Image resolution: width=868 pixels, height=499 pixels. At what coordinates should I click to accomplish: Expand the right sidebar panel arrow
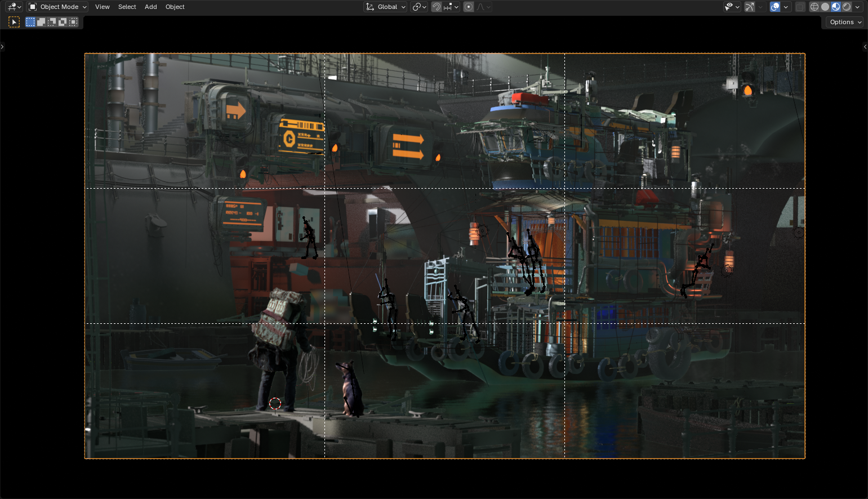click(x=865, y=47)
